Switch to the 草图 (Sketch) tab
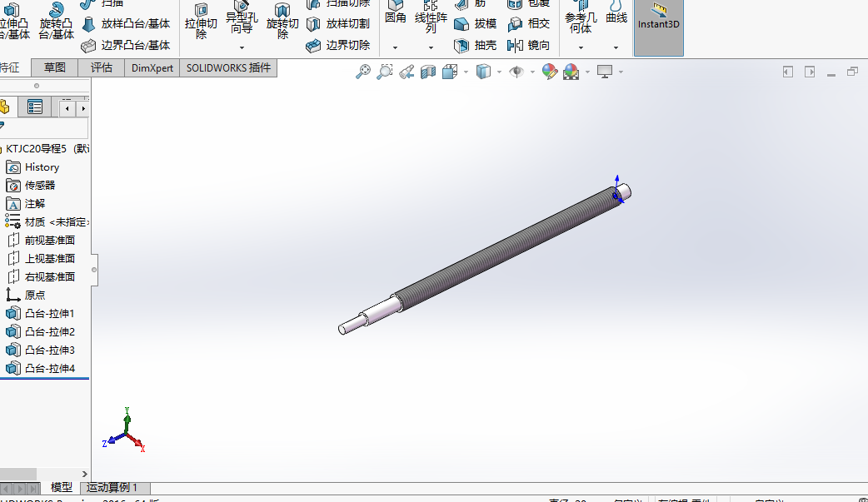Image resolution: width=868 pixels, height=502 pixels. coord(54,67)
